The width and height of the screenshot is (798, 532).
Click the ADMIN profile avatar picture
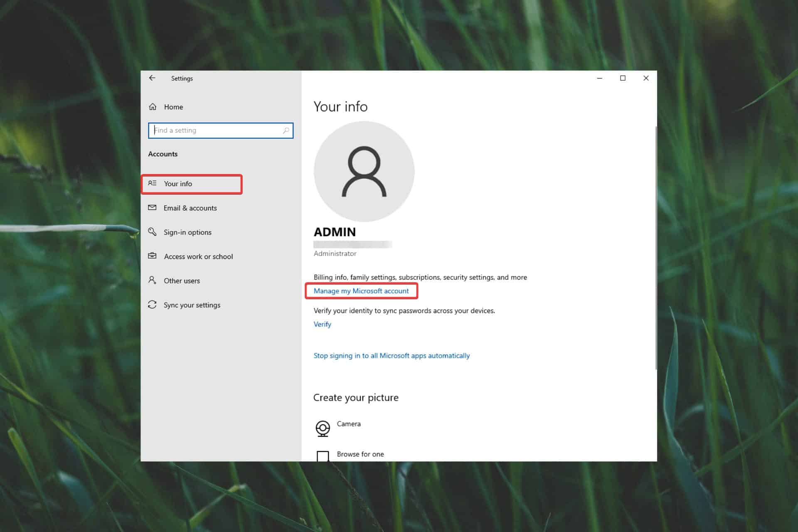pos(364,171)
